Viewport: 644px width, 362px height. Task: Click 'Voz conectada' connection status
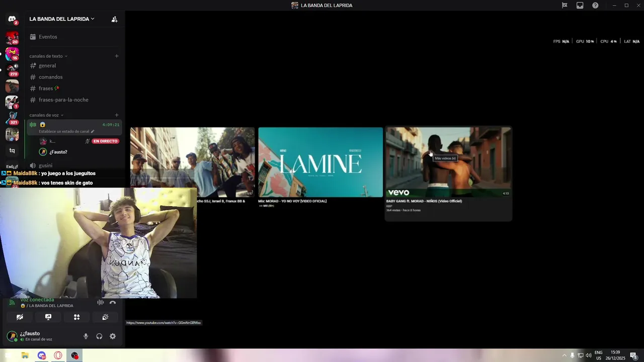tap(37, 300)
